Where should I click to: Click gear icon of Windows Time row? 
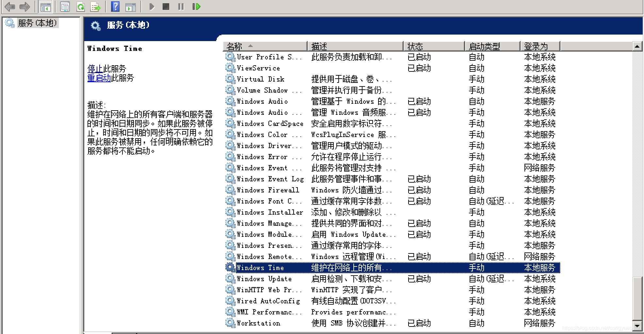click(x=230, y=267)
